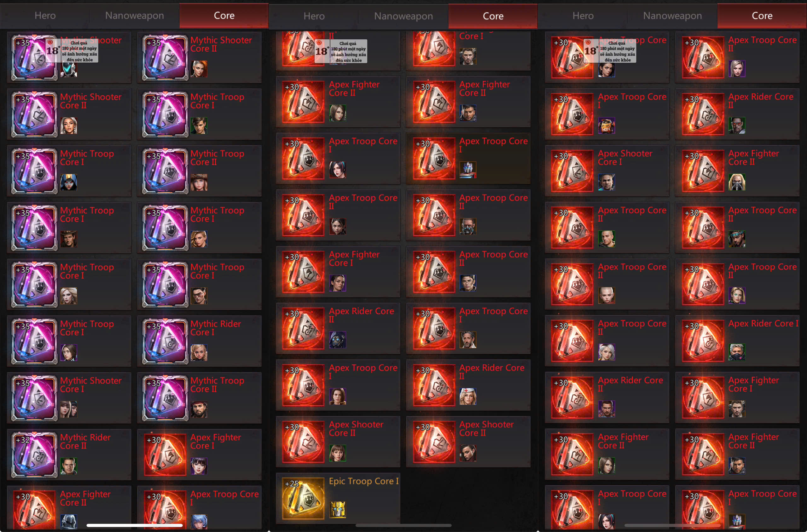Click the nurse hero portrait under Apex Rider Core II
Viewport: 807px width, 532px height.
point(467,396)
